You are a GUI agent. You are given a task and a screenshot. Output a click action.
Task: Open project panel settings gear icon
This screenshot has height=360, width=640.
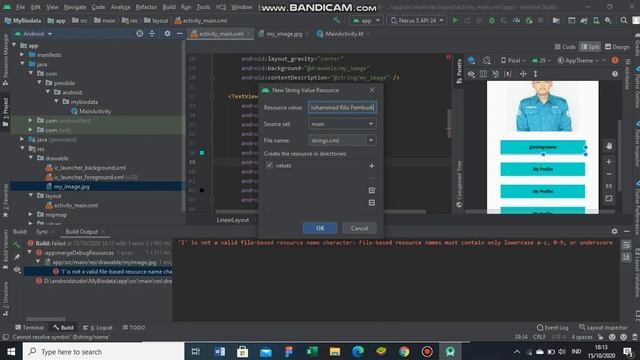(x=167, y=34)
